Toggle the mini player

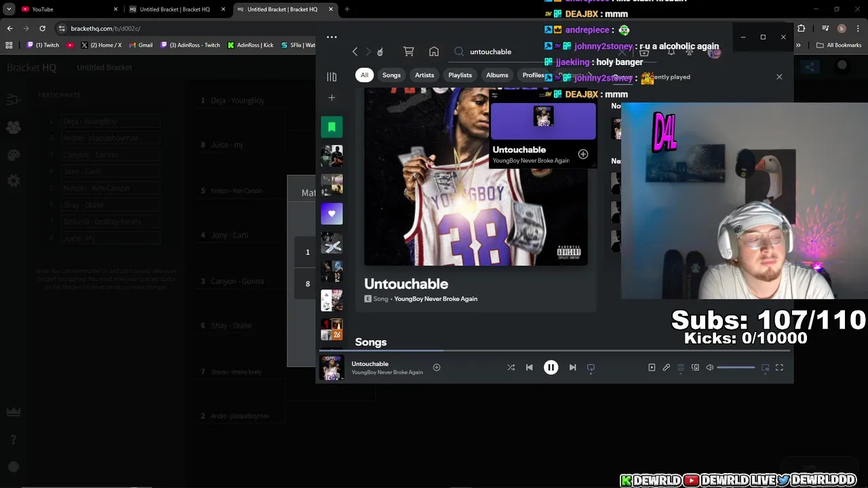coord(765,367)
